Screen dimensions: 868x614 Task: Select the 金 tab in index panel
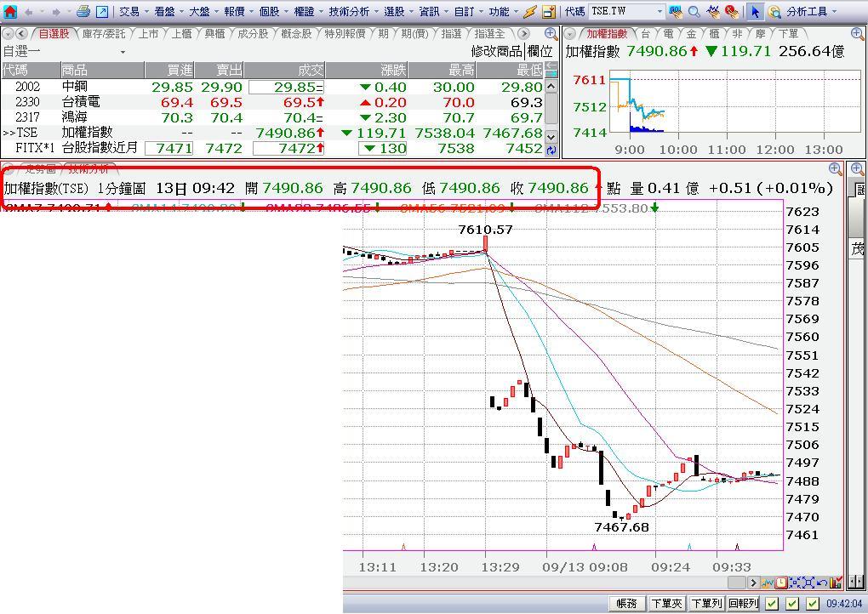coord(691,34)
